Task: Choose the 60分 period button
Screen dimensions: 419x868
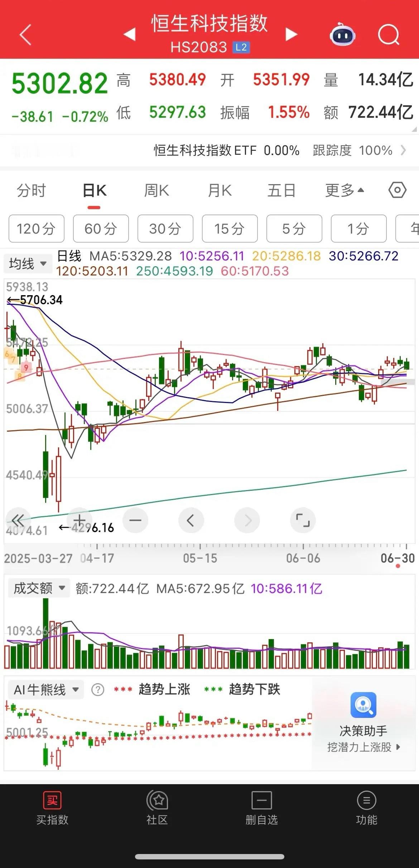Action: (x=101, y=229)
